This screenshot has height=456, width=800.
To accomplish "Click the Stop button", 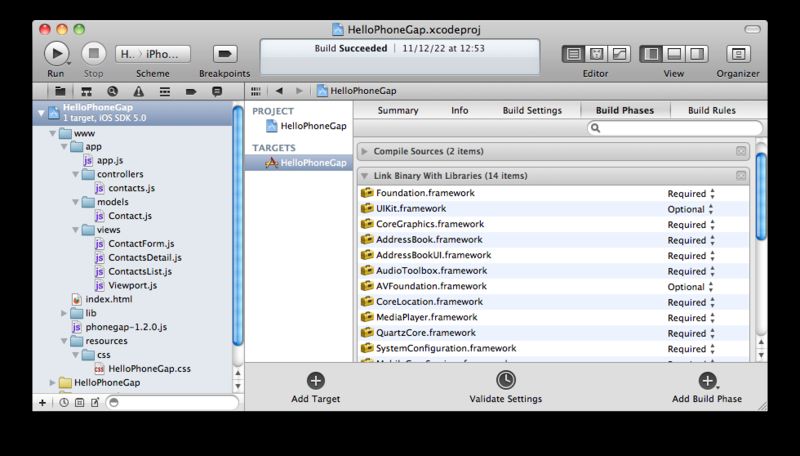I will tap(93, 54).
